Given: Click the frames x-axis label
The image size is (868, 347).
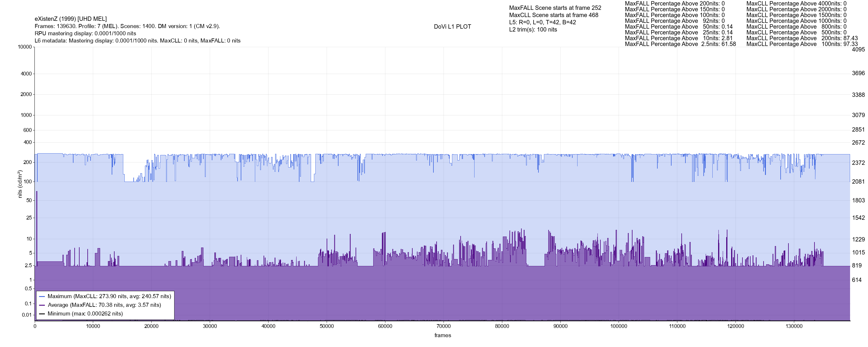Looking at the screenshot, I should pyautogui.click(x=442, y=335).
